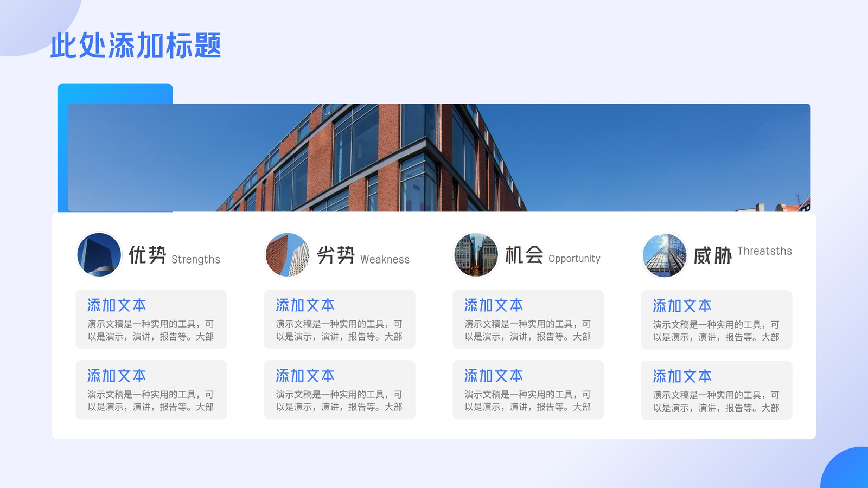Viewport: 868px width, 488px height.
Task: Select the 优势 heading
Action: coord(148,255)
